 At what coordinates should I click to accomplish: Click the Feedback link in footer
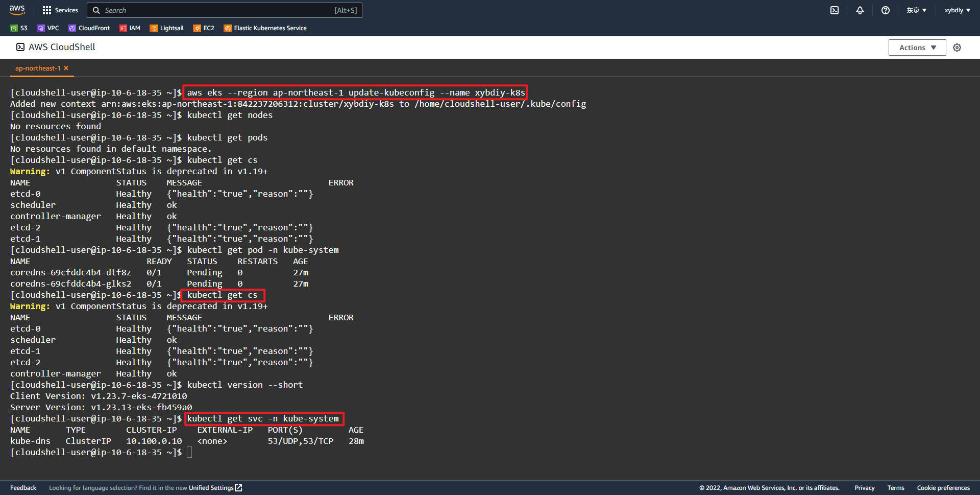pyautogui.click(x=23, y=488)
